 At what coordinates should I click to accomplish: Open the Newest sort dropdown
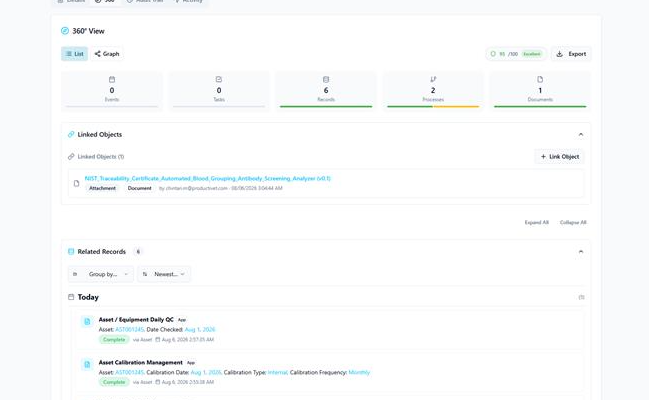(164, 274)
